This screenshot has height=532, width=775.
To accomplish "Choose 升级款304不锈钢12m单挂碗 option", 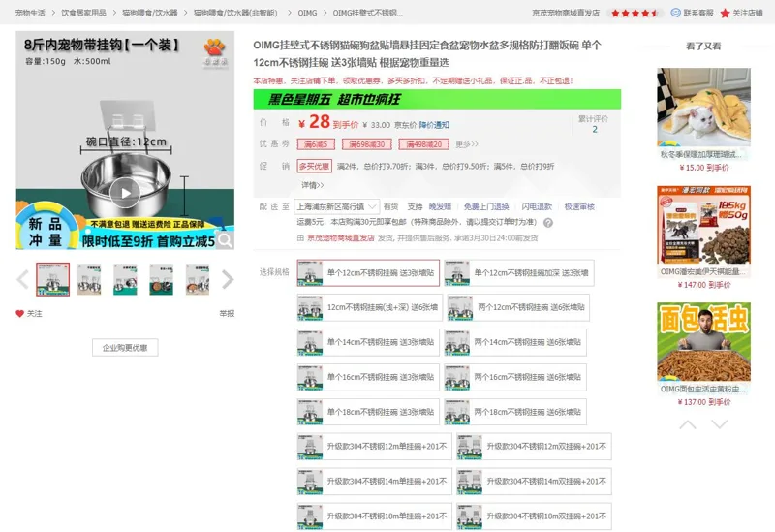I will (x=374, y=447).
